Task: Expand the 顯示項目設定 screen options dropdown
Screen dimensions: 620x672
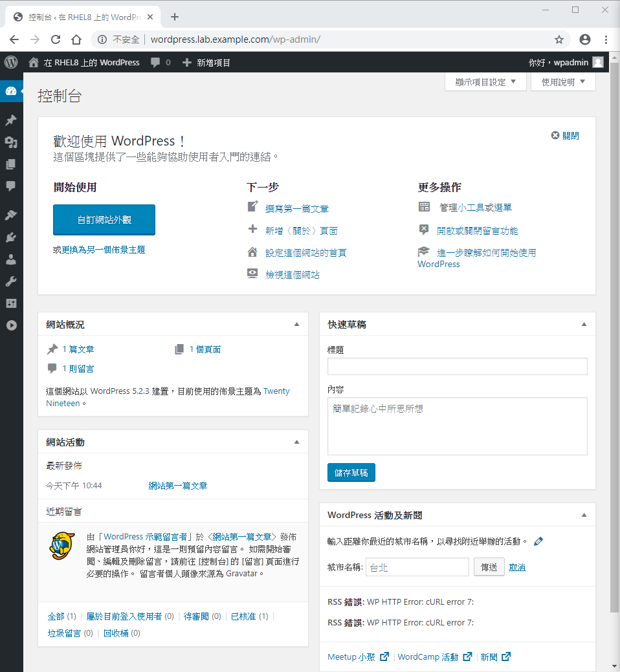Action: [485, 82]
